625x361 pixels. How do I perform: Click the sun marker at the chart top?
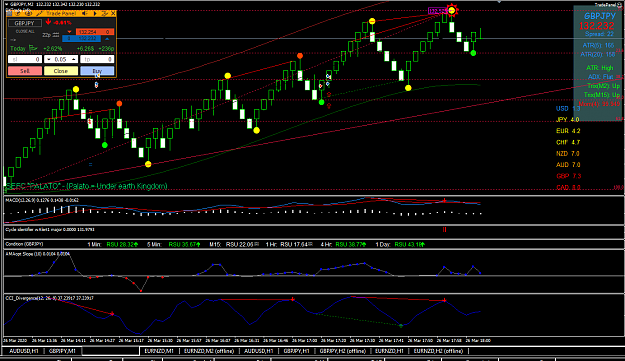452,10
